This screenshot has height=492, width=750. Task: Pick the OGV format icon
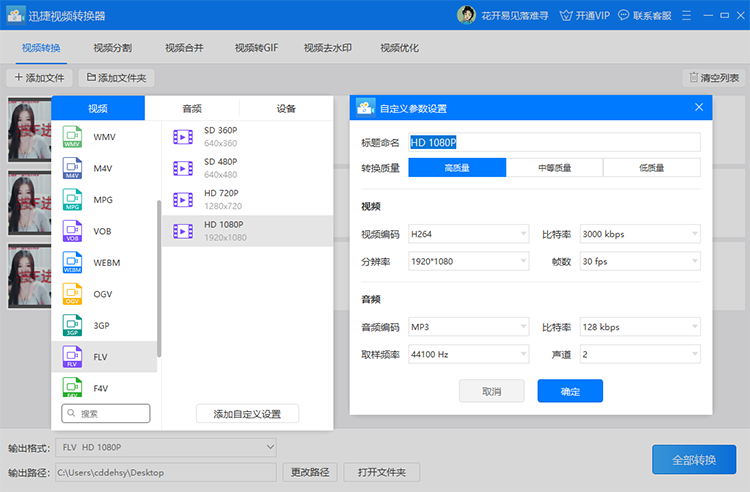pyautogui.click(x=72, y=294)
